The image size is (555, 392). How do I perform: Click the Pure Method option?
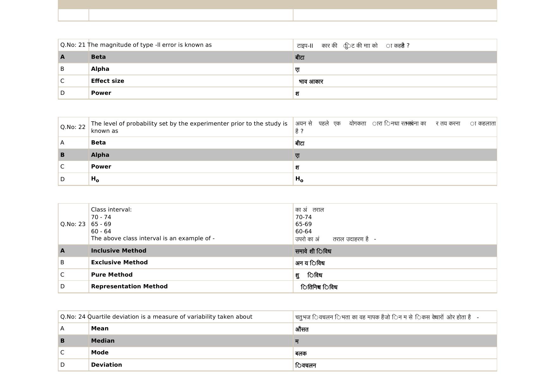112,275
